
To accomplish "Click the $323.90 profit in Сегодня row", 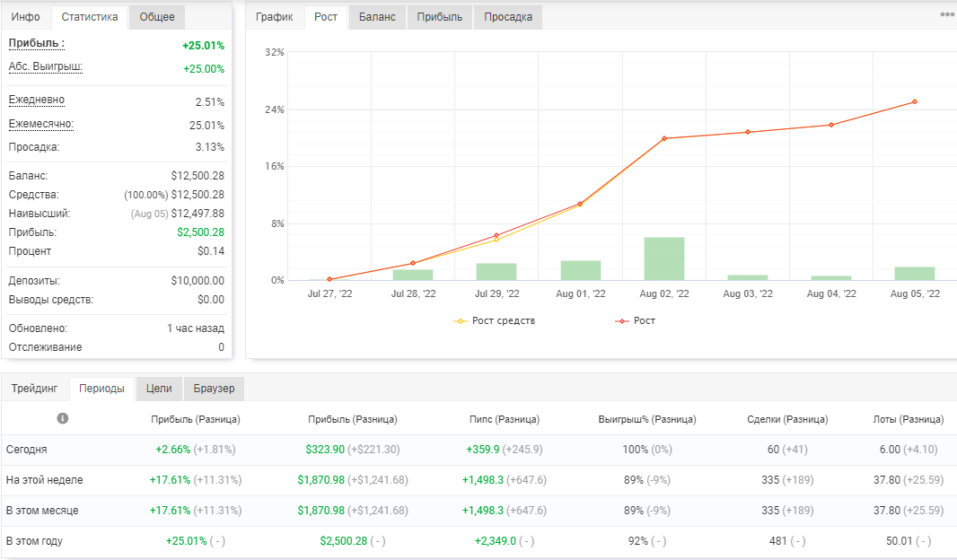I will [x=325, y=450].
